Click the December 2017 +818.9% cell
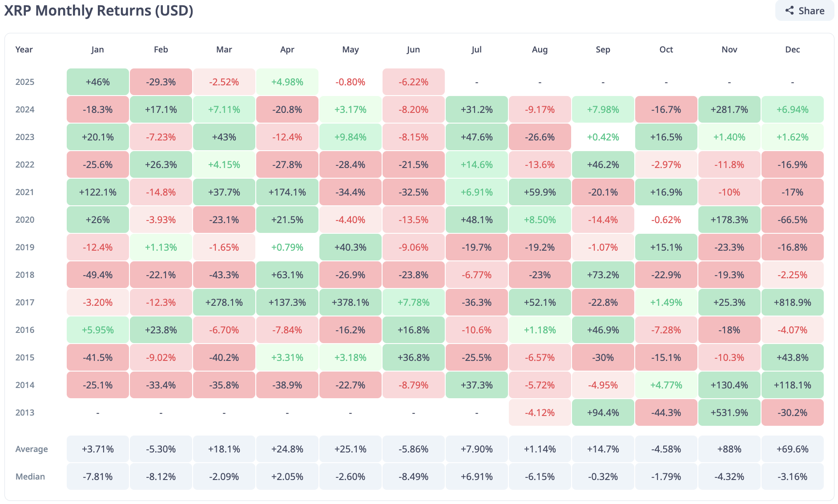The height and width of the screenshot is (504, 838). pos(792,303)
